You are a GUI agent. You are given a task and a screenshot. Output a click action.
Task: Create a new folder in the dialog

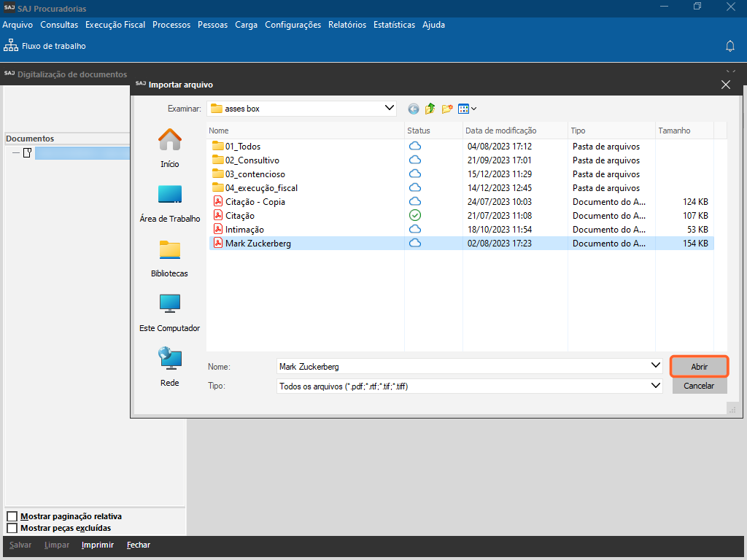coord(447,109)
